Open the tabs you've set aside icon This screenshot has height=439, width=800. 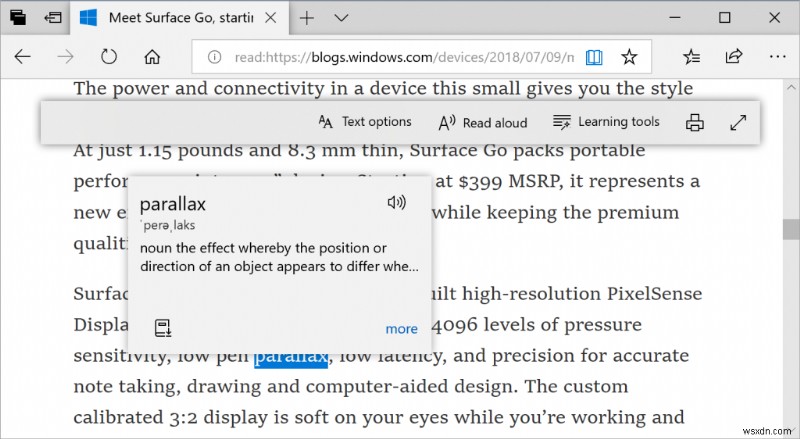17,17
